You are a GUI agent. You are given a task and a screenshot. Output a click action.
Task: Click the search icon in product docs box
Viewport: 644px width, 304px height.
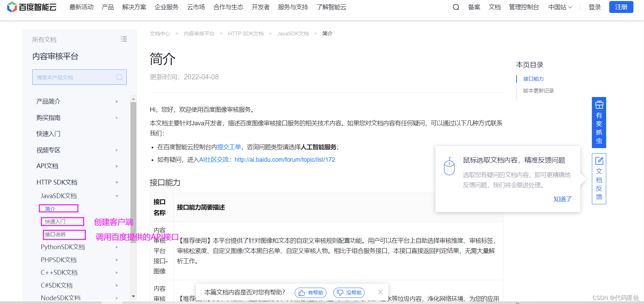(119, 77)
